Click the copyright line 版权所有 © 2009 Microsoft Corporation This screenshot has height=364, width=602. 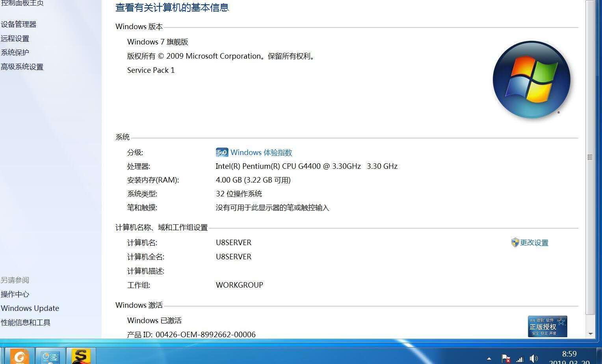(x=221, y=56)
